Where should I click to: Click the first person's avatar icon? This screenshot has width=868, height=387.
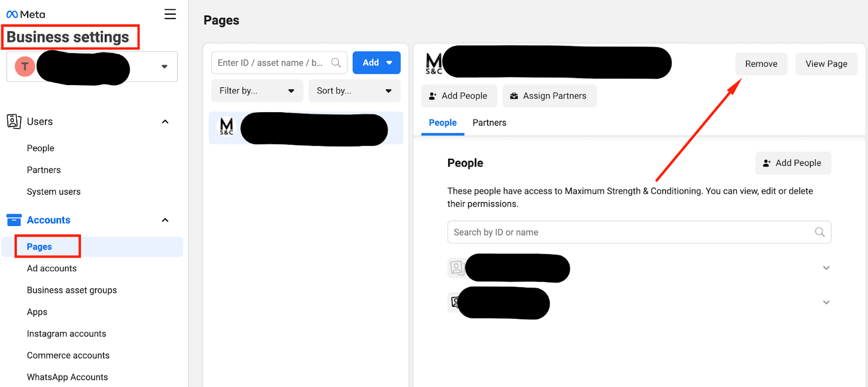[x=456, y=268]
